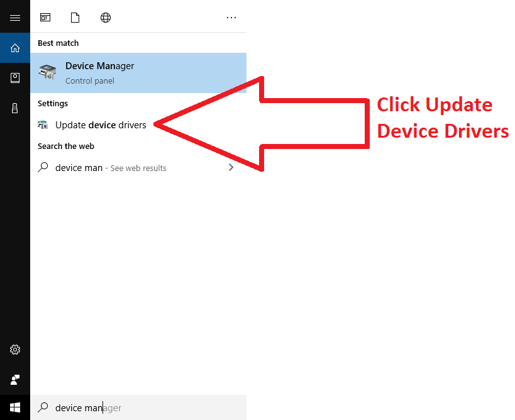515x420 pixels.
Task: Open the Notebook icon in the sidebar
Action: point(15,78)
